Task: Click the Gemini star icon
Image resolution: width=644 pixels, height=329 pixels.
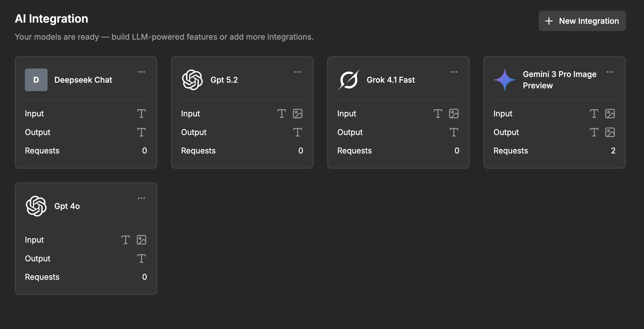Action: [505, 80]
